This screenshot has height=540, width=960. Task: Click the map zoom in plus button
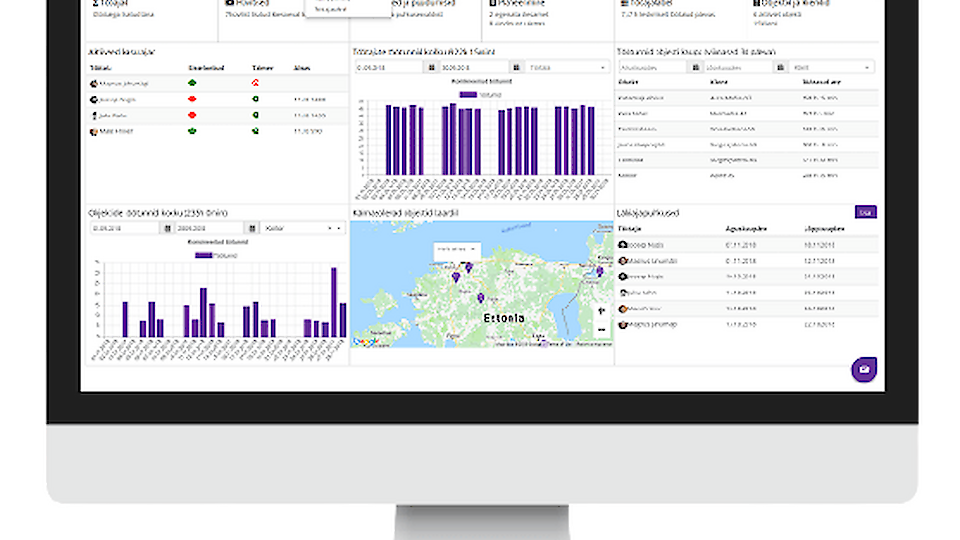click(x=600, y=310)
